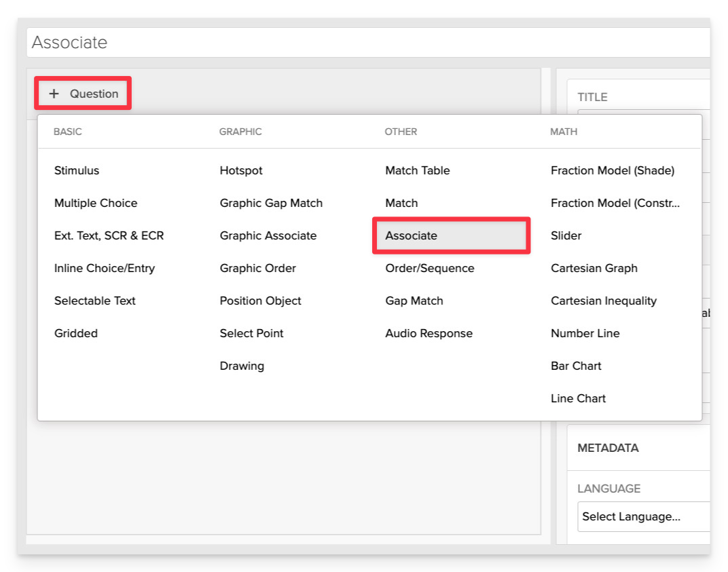This screenshot has width=728, height=572.
Task: Choose Match under Other column
Action: click(401, 203)
